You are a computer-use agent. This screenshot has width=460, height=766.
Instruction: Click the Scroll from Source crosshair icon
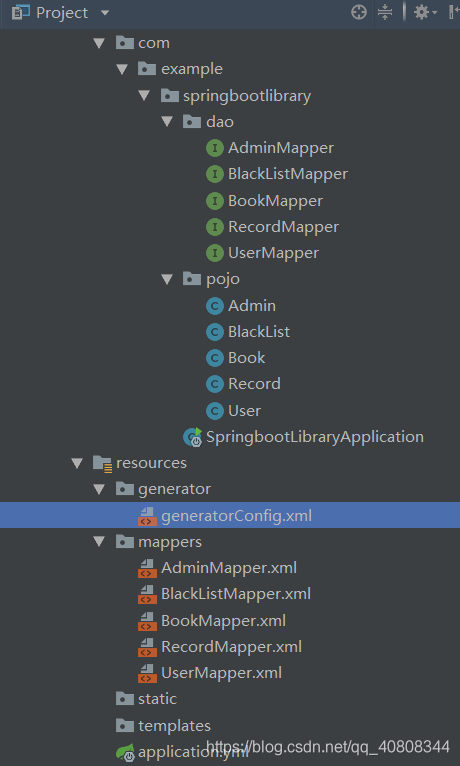pyautogui.click(x=359, y=12)
